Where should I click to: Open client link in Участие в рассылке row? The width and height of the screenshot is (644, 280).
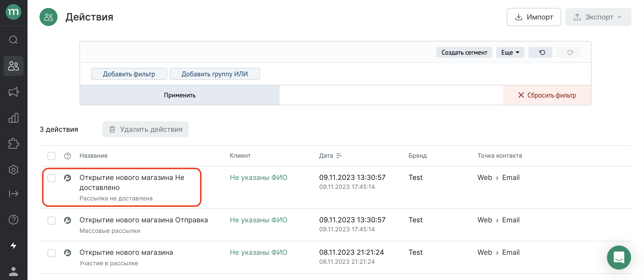coord(258,252)
